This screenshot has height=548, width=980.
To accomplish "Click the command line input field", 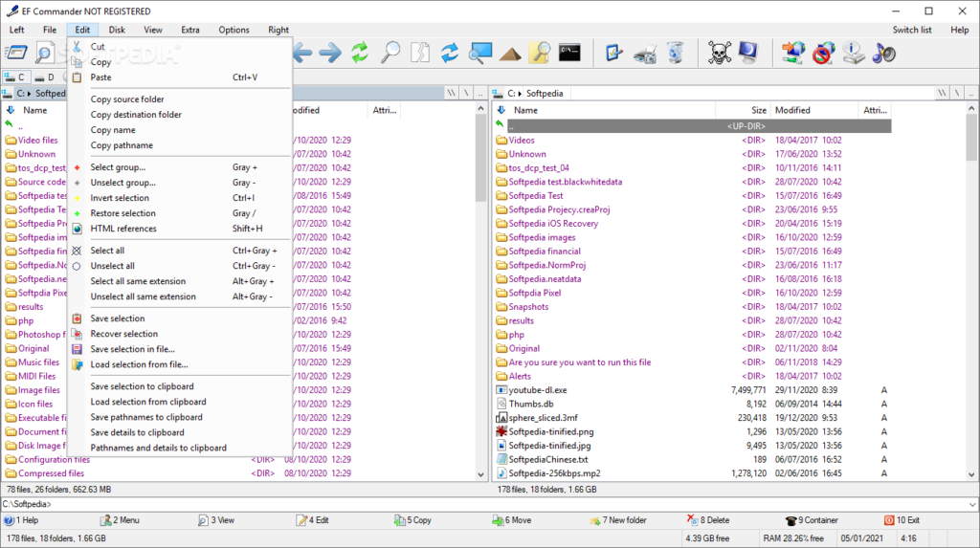I will [x=509, y=504].
